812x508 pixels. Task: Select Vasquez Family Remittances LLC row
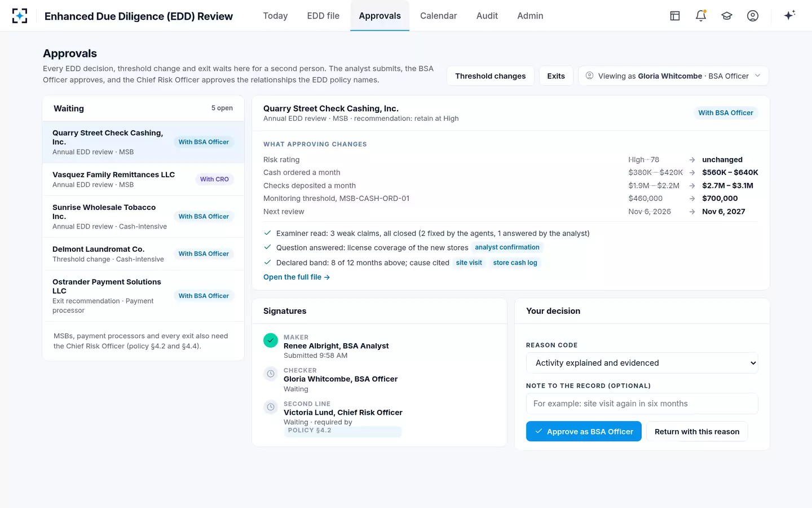(x=143, y=179)
